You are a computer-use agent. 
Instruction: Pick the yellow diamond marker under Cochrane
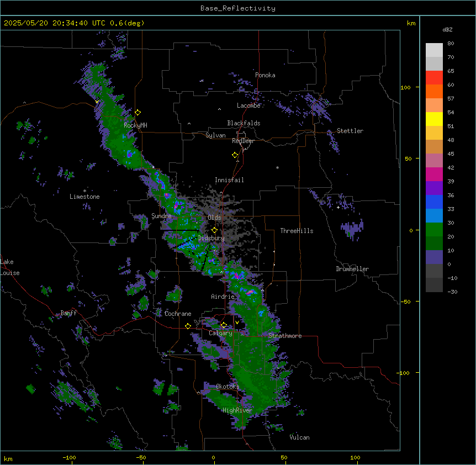pos(188,326)
